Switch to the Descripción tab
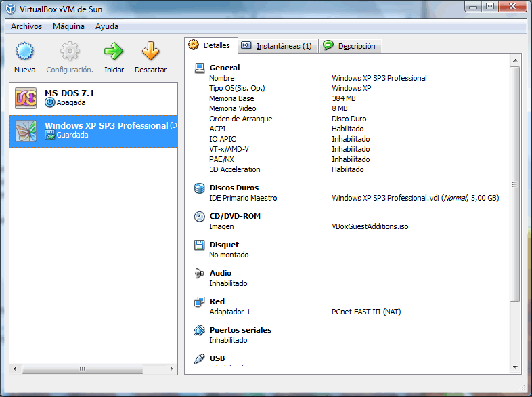Viewport: 532px width, 397px height. click(351, 46)
